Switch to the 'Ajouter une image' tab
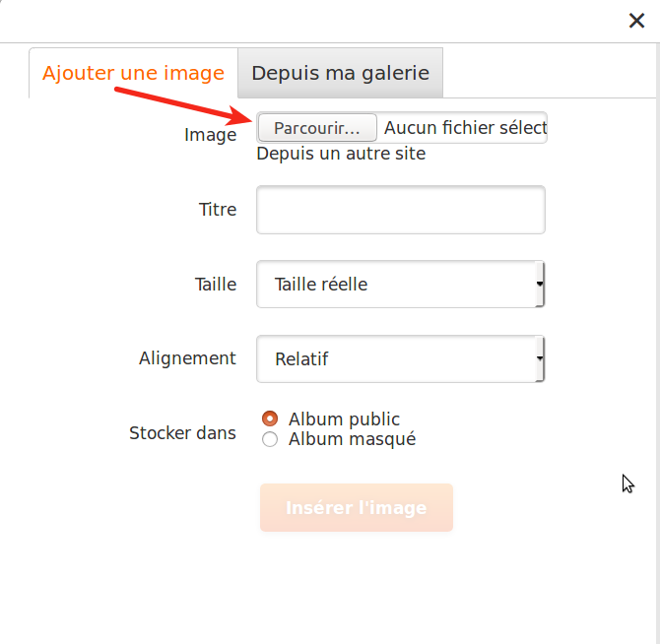The width and height of the screenshot is (660, 644). pos(133,73)
